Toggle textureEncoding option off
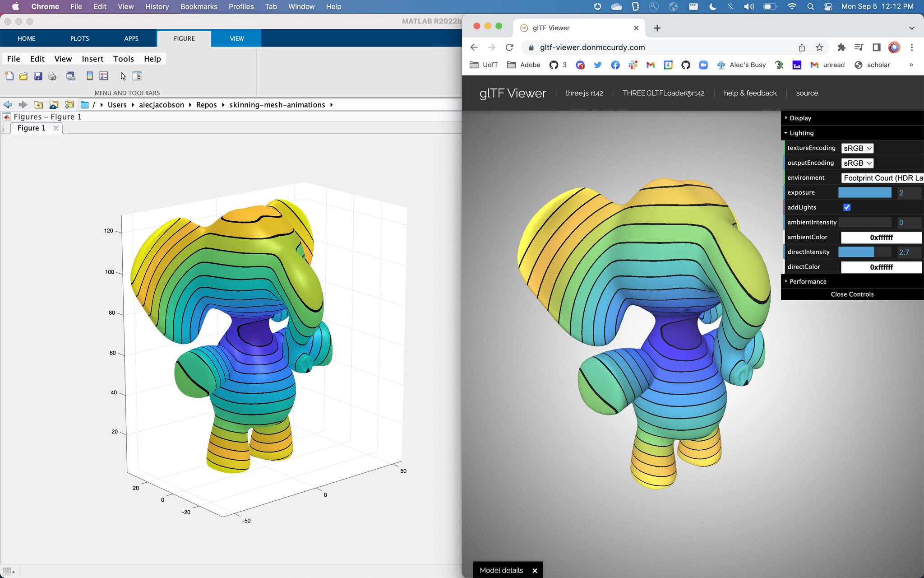 coord(856,148)
